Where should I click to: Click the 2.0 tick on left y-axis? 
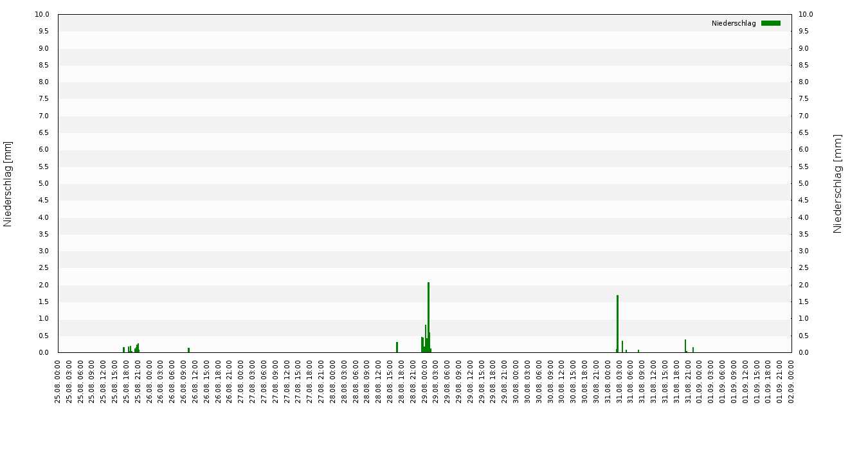pos(44,285)
